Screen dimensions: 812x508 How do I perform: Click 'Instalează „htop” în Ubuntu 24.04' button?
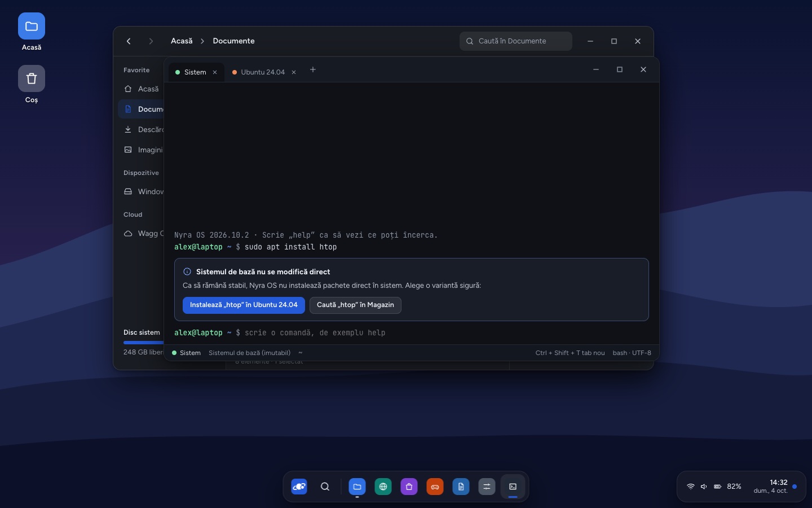pos(244,305)
